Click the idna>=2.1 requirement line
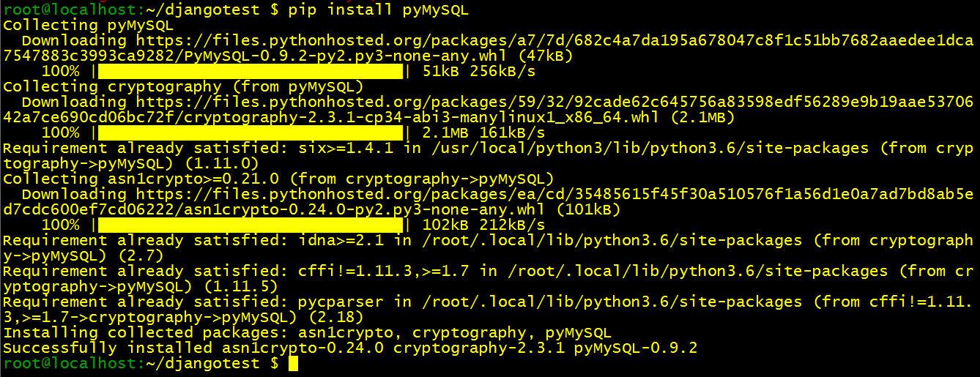 tap(489, 248)
